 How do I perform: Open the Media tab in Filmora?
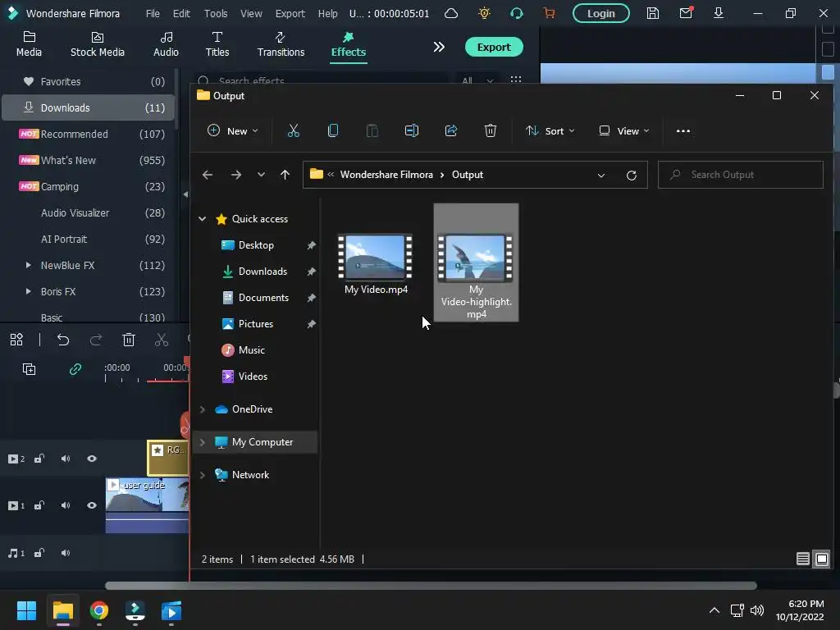pyautogui.click(x=29, y=44)
